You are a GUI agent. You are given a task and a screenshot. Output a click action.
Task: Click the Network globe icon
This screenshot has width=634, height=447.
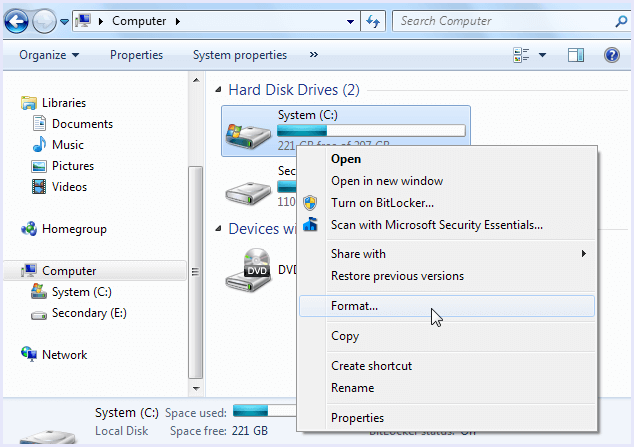coord(29,354)
